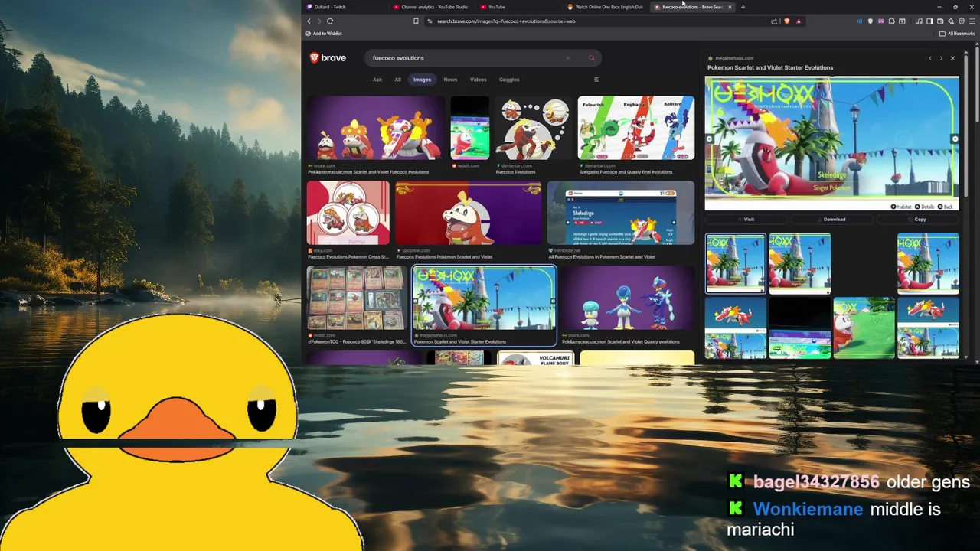Open the music note icon in the toolbar
This screenshot has width=980, height=551.
[919, 21]
